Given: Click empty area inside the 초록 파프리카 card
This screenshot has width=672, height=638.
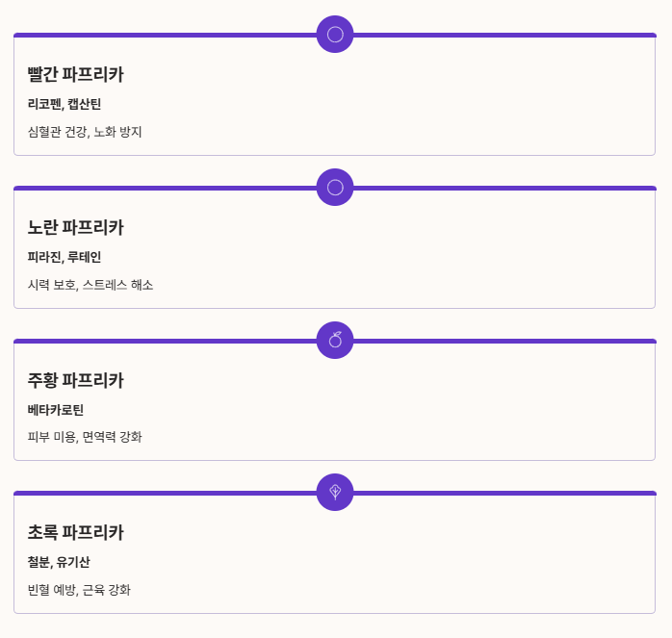Looking at the screenshot, I should tap(428, 557).
